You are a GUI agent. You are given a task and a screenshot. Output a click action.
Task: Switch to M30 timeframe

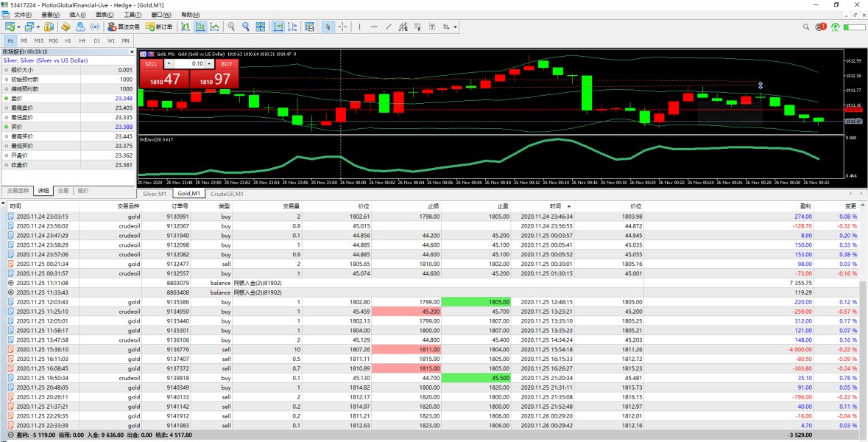(x=54, y=41)
